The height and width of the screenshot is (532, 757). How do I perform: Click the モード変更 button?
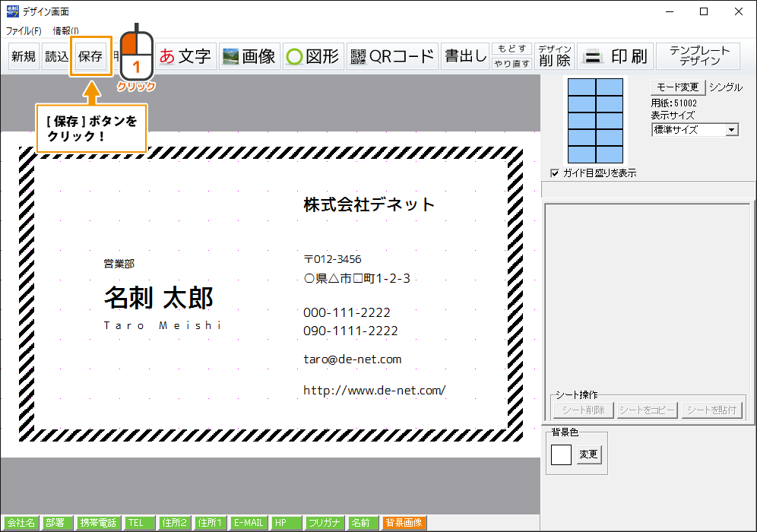pos(678,87)
